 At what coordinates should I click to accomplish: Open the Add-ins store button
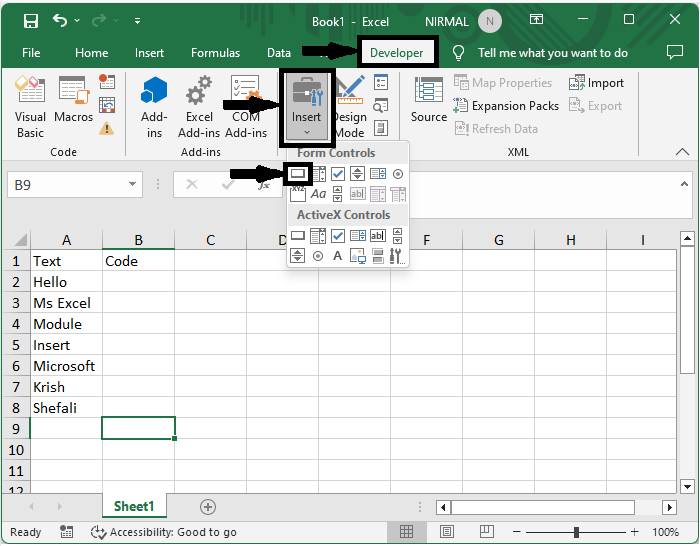point(154,107)
